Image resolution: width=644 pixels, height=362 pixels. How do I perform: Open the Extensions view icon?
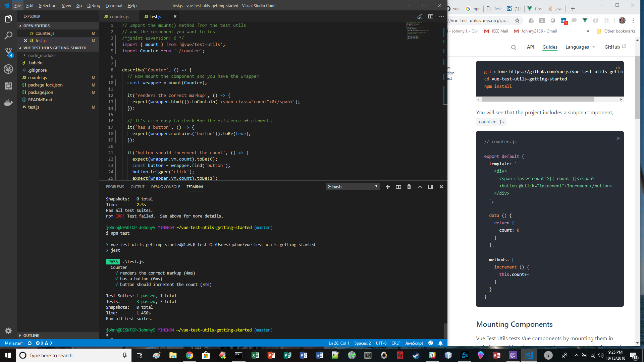[x=8, y=86]
